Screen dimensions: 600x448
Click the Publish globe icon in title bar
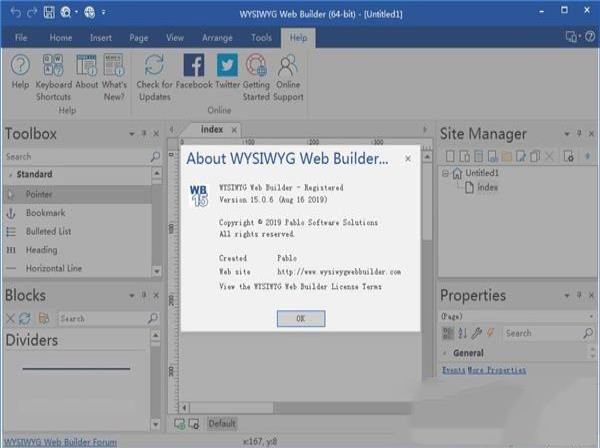coord(90,13)
